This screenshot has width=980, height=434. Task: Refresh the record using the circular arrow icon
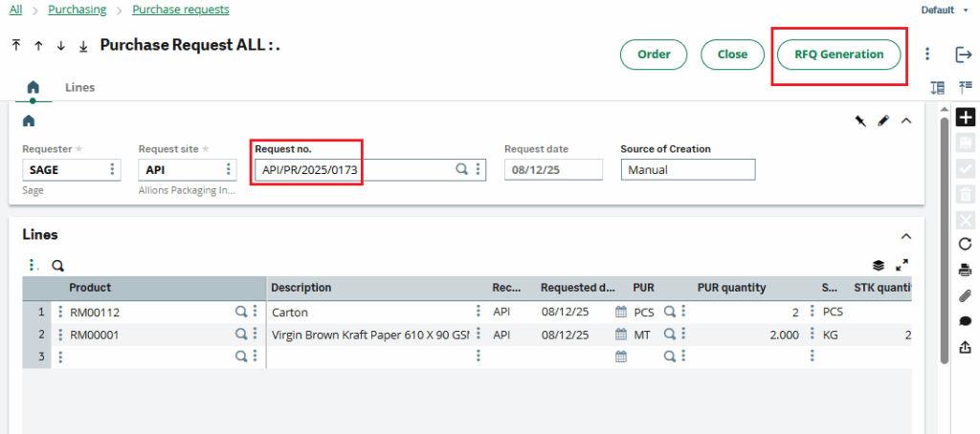coord(966,244)
